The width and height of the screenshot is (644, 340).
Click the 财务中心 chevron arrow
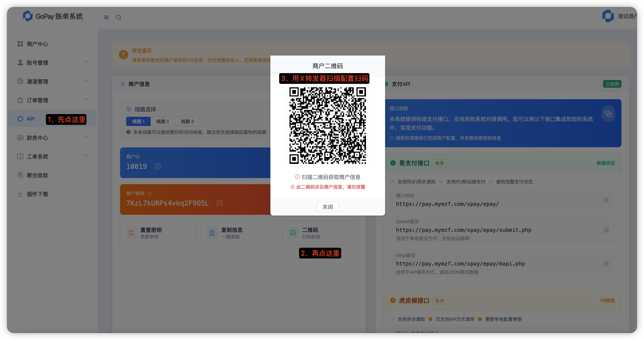coord(86,137)
